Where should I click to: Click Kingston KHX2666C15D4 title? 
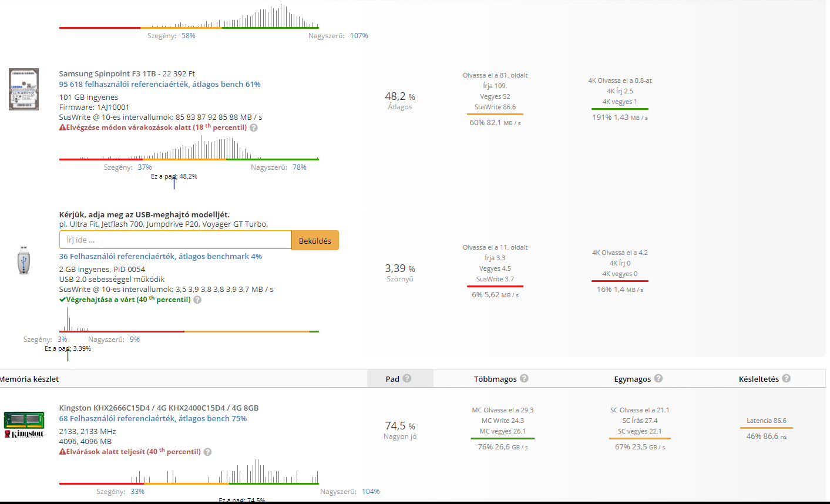coord(159,408)
